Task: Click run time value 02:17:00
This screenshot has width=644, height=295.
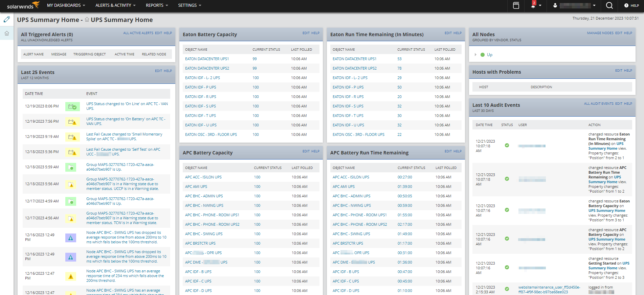Action: pyautogui.click(x=405, y=224)
